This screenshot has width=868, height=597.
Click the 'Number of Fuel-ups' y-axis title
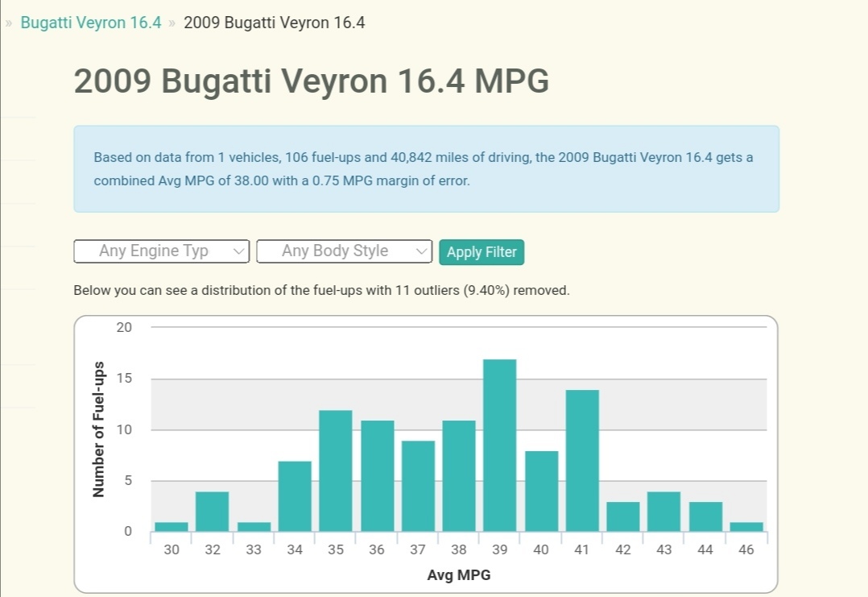[98, 429]
